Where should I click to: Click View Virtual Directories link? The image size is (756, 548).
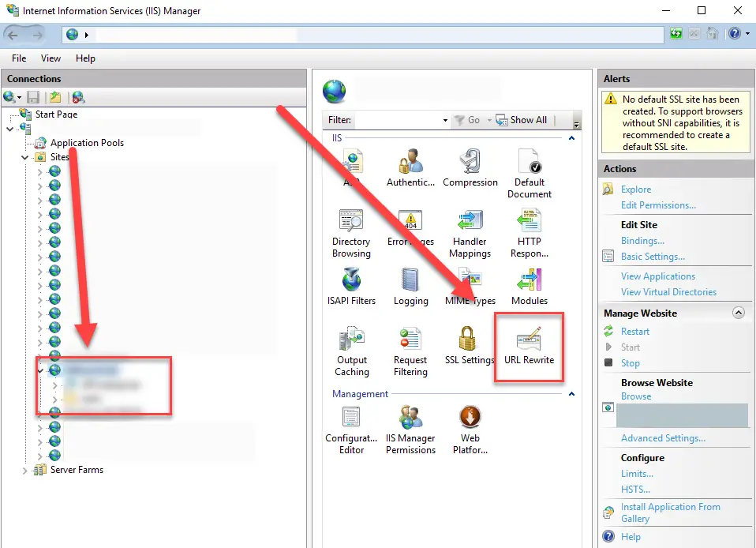click(668, 292)
